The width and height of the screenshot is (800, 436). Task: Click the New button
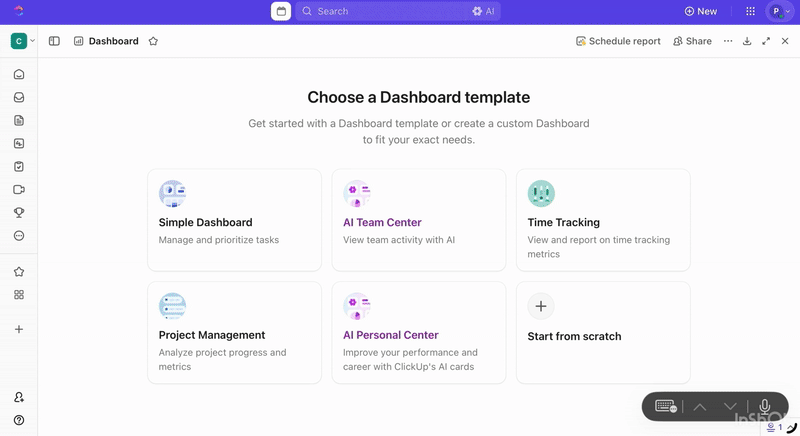[x=701, y=11]
